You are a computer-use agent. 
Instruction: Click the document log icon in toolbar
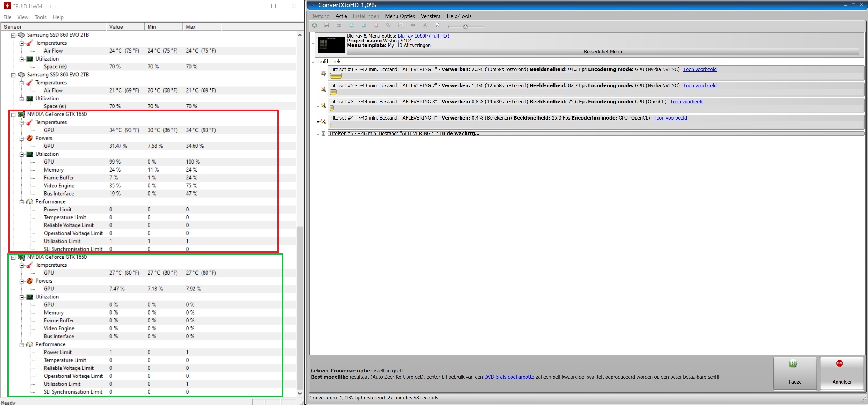click(x=438, y=25)
